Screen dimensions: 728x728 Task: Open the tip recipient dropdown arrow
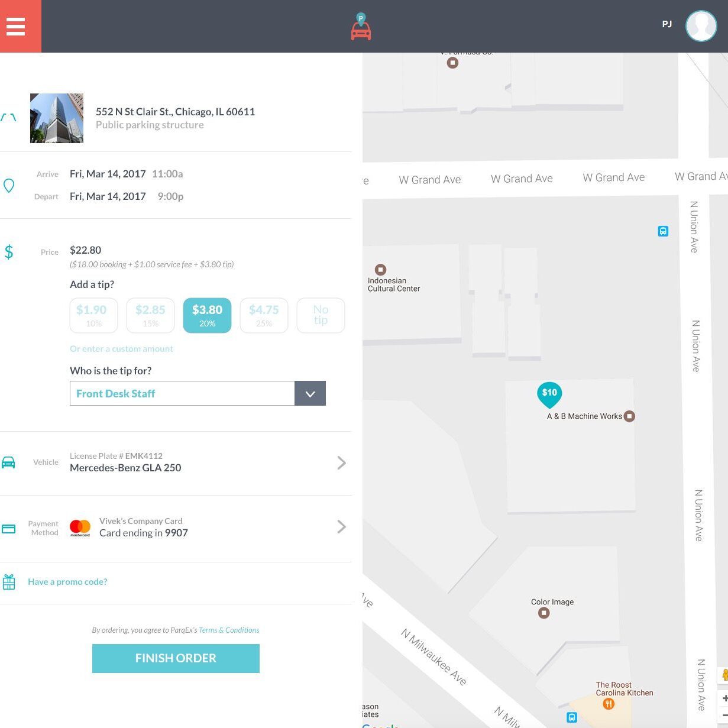310,394
